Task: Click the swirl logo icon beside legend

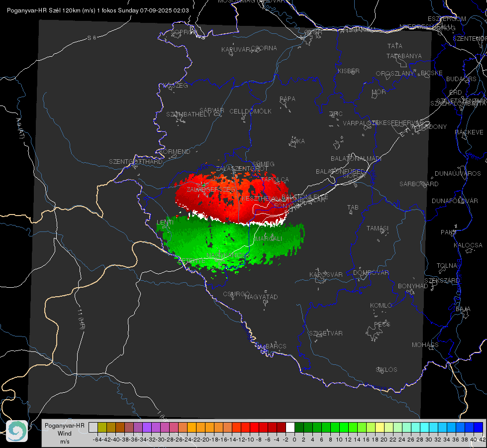Action: [17, 431]
